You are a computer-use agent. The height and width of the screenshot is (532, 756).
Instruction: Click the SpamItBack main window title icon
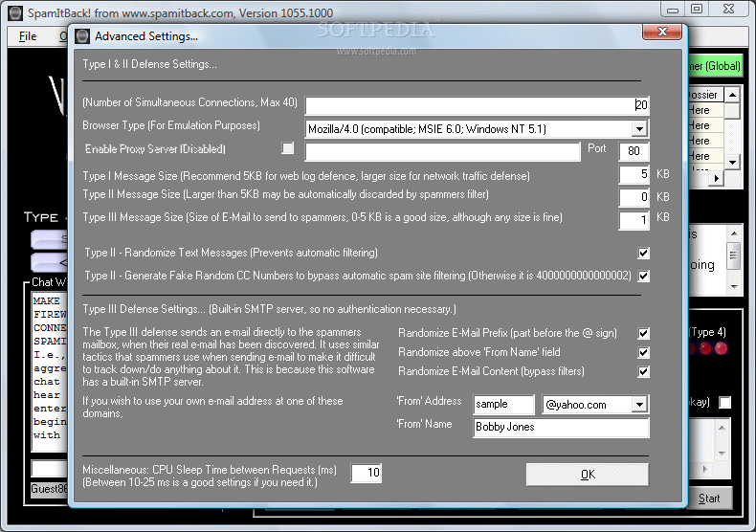point(15,13)
